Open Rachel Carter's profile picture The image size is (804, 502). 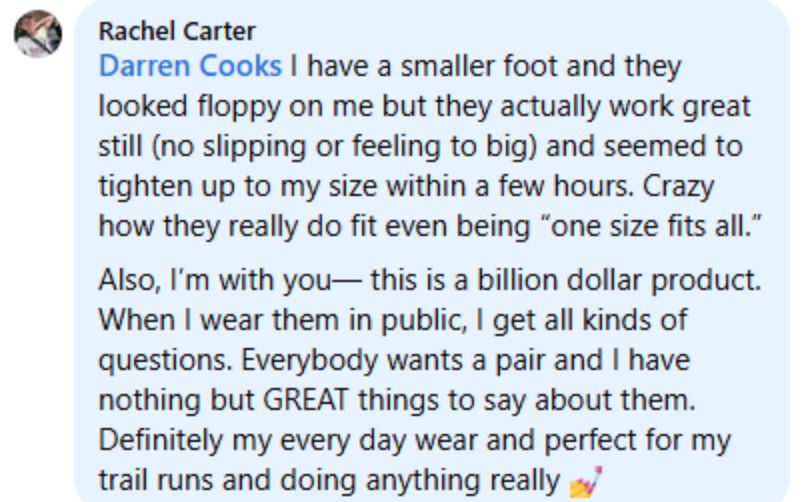pyautogui.click(x=38, y=35)
